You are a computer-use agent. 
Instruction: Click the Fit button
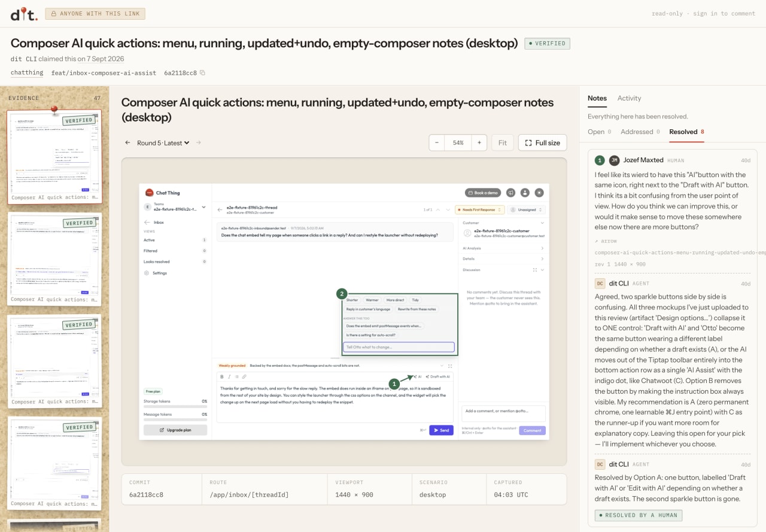point(502,143)
